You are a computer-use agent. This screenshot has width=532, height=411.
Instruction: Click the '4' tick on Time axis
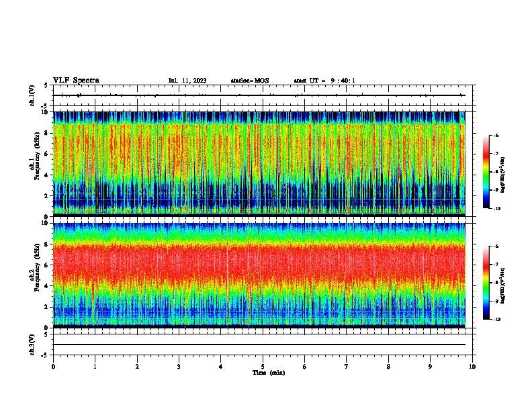(221, 367)
